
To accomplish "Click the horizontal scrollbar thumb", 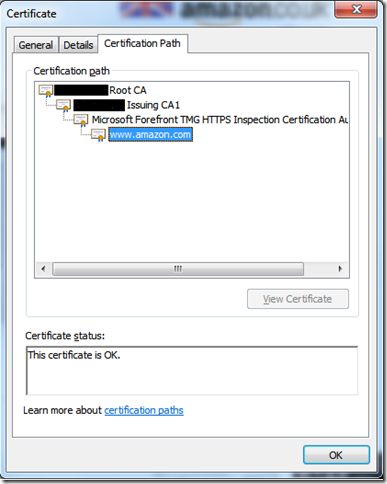I will [x=178, y=269].
